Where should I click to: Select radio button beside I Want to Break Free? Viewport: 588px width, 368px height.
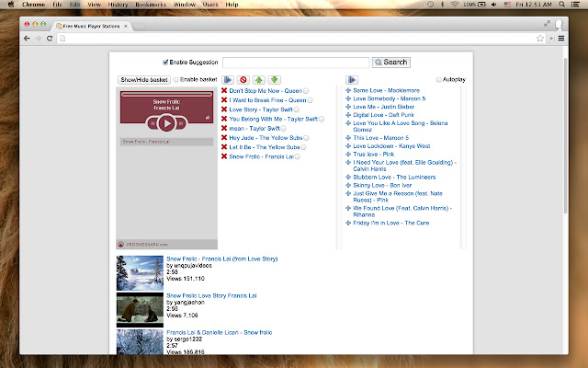[x=311, y=100]
